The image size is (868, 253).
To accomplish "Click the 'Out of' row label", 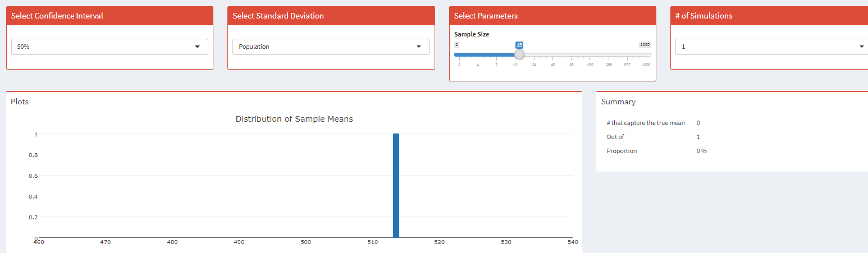I will pos(615,137).
